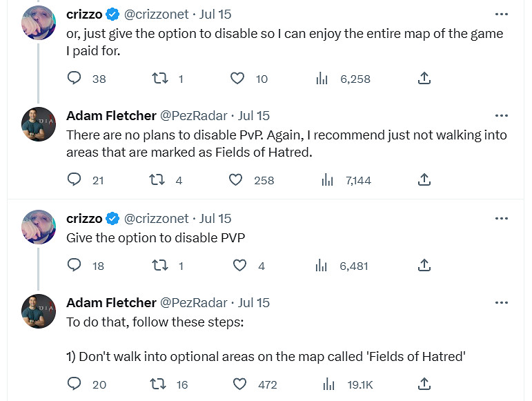This screenshot has height=401, width=532.
Task: Share crizzo's first tweet about the entire map
Action: pyautogui.click(x=425, y=79)
